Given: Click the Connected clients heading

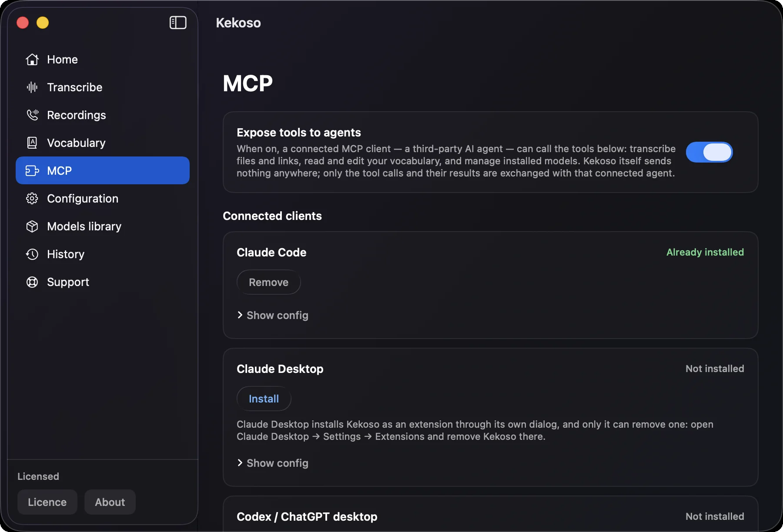Looking at the screenshot, I should pos(272,216).
